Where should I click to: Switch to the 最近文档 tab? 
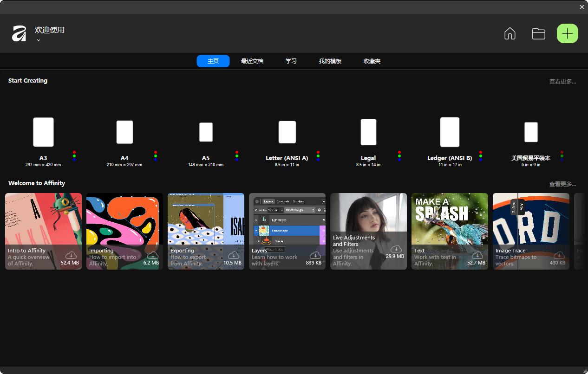tap(252, 61)
